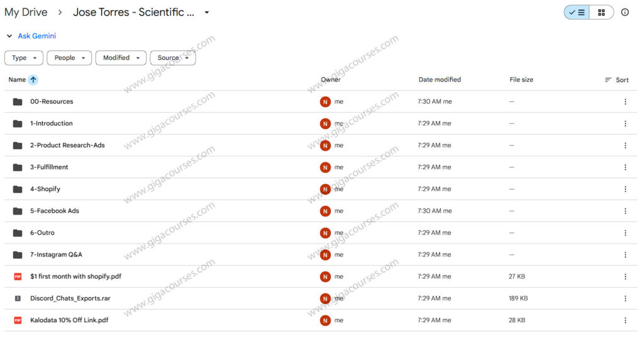Select the 4-Shopify folder icon
Image resolution: width=644 pixels, height=343 pixels.
[x=17, y=189]
